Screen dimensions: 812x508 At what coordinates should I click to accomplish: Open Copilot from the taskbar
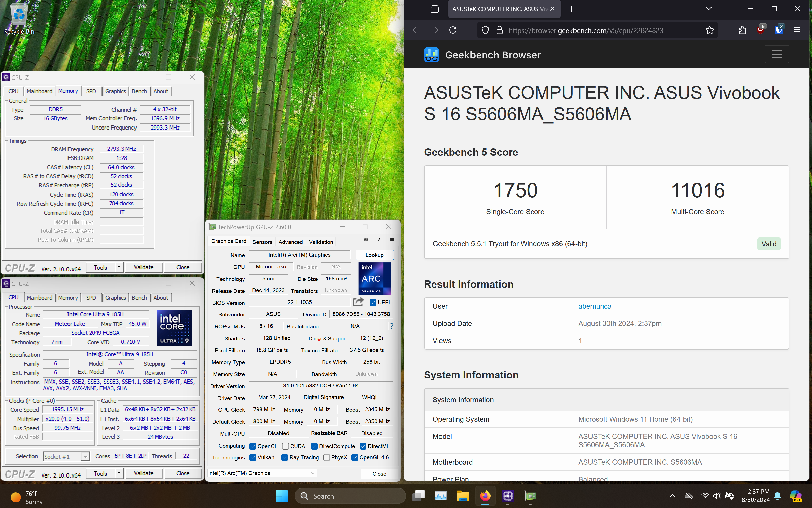pyautogui.click(x=796, y=496)
